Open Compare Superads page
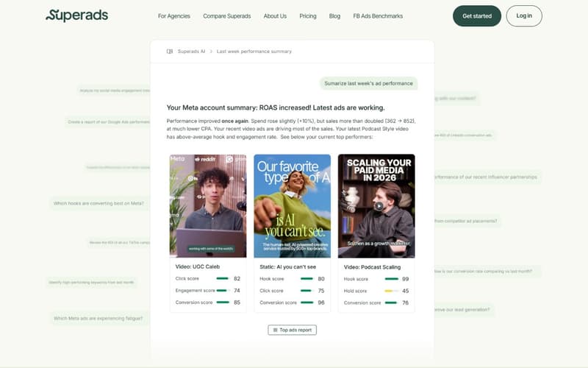Image resolution: width=588 pixels, height=368 pixels. [227, 16]
